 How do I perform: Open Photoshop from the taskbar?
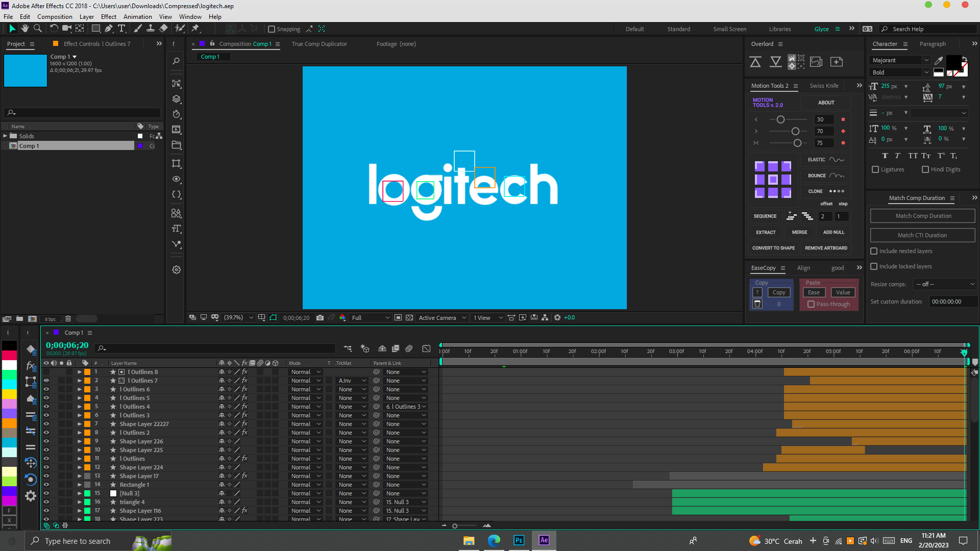[519, 540]
